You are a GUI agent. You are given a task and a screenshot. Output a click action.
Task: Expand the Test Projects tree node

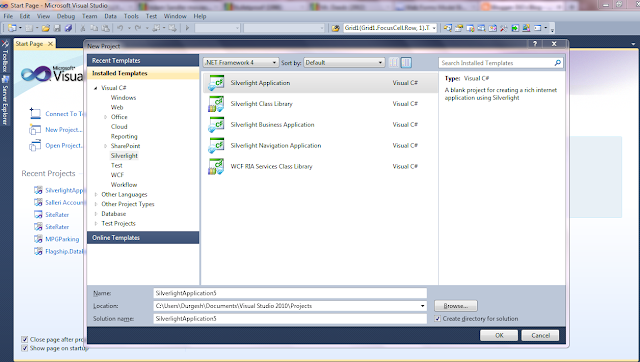click(x=96, y=224)
